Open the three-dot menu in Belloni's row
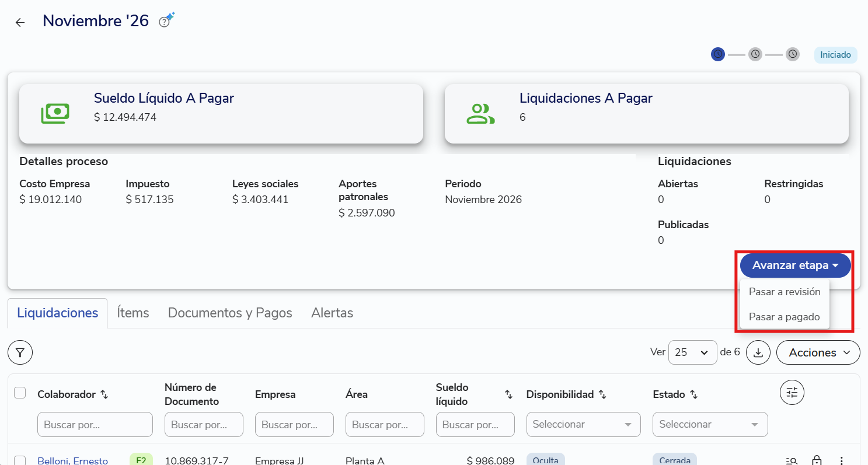This screenshot has height=465, width=868. [x=842, y=461]
